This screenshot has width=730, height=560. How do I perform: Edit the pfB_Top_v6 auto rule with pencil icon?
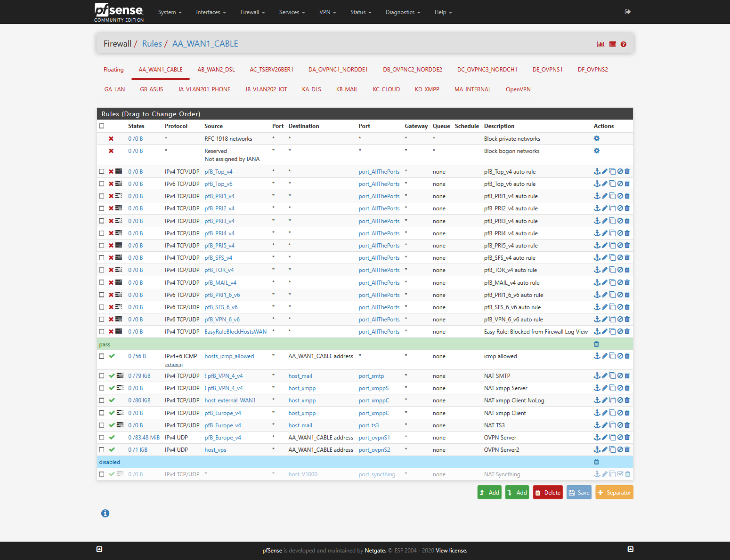(x=605, y=184)
